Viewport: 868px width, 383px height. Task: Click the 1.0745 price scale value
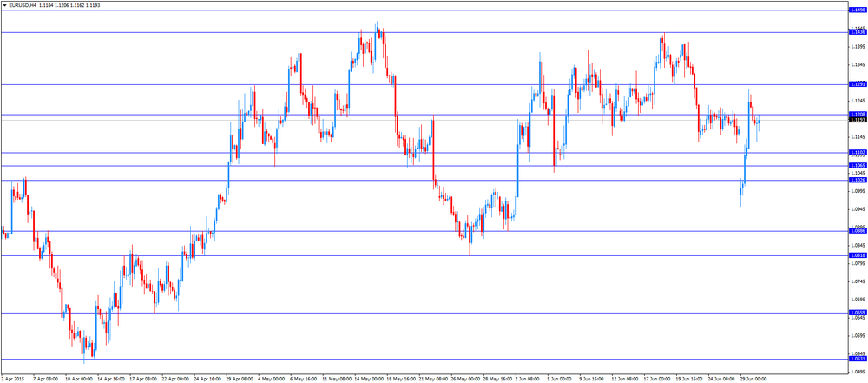coord(858,281)
